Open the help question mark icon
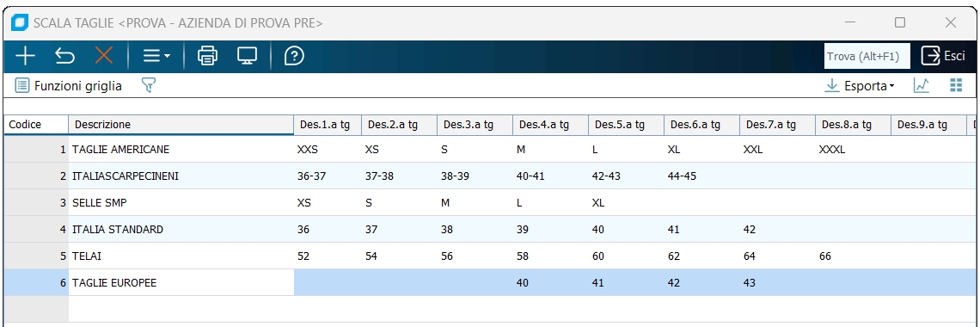Viewport: 980px width, 327px height. click(294, 56)
